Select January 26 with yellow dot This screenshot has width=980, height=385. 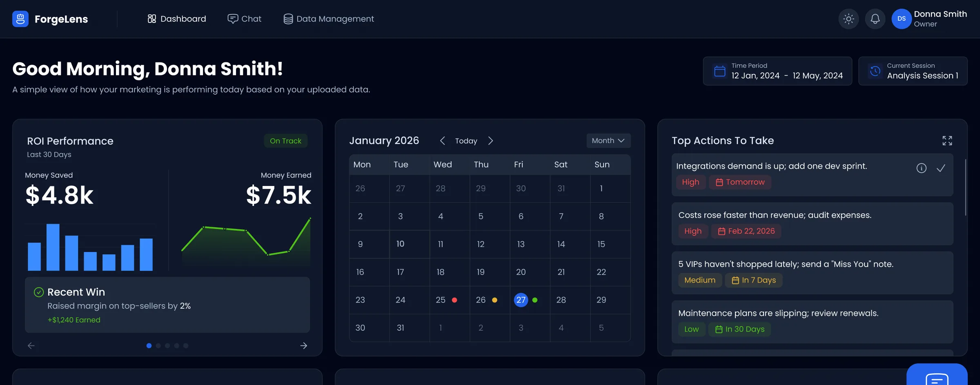pos(490,300)
